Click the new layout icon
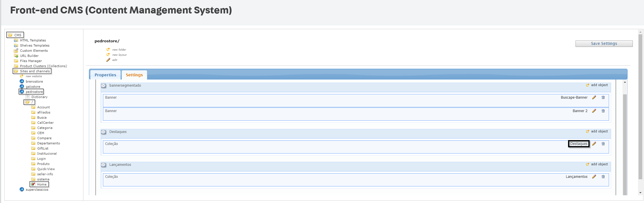 108,55
